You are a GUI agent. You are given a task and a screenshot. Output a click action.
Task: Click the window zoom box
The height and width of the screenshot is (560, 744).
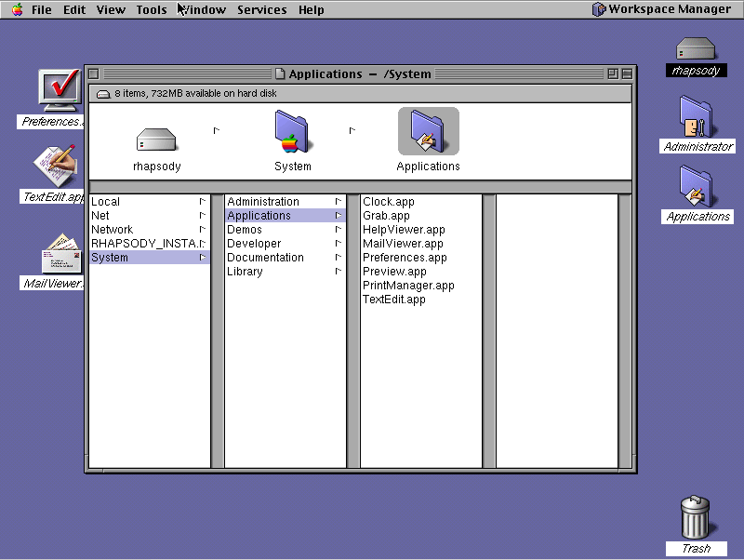point(613,73)
